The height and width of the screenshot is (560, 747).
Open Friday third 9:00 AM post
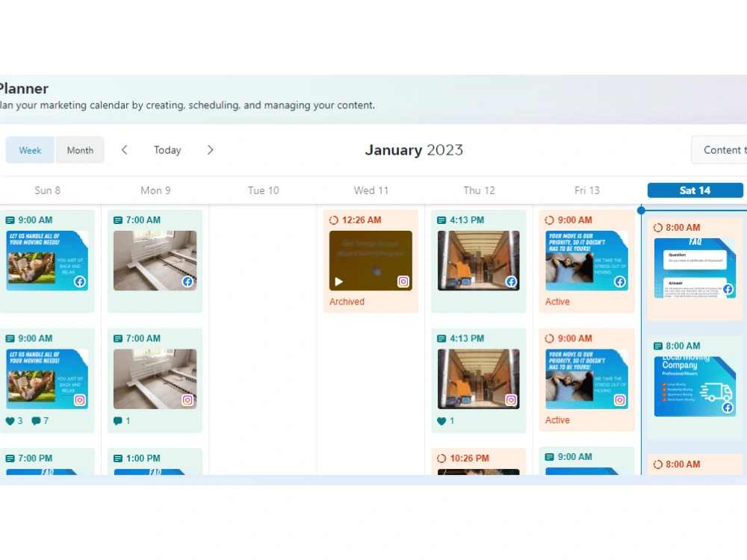pyautogui.click(x=586, y=461)
